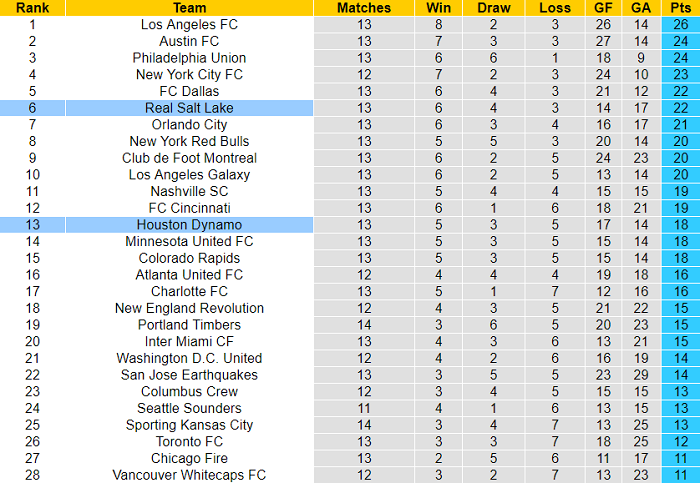Select Vancouver Whitecaps FC in last row
The image size is (700, 483).
[x=189, y=475]
